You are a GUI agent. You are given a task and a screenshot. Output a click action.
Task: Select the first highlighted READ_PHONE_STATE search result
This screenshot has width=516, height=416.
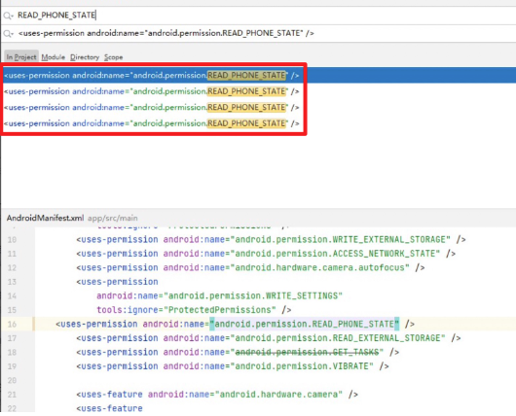pyautogui.click(x=258, y=76)
